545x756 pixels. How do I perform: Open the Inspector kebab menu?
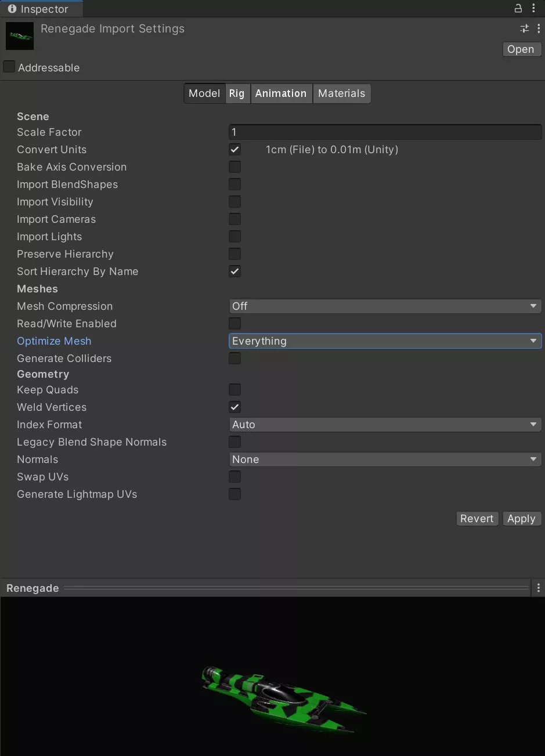tap(534, 8)
